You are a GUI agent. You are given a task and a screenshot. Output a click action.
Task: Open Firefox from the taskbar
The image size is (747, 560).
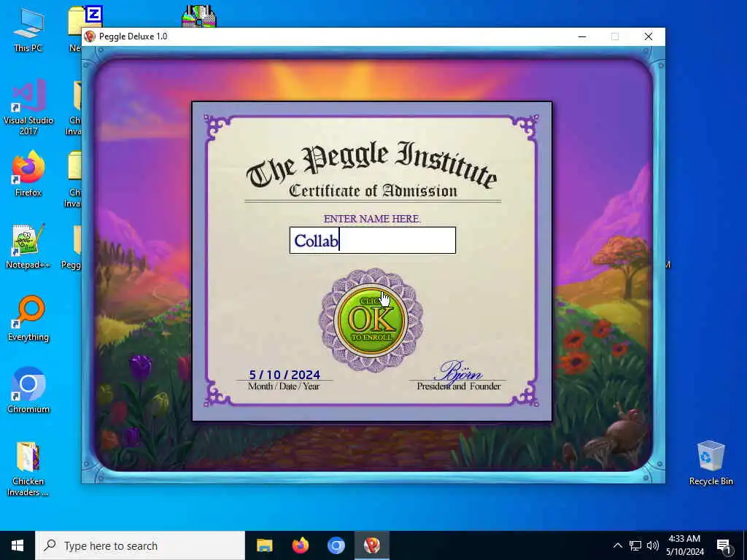pyautogui.click(x=300, y=545)
